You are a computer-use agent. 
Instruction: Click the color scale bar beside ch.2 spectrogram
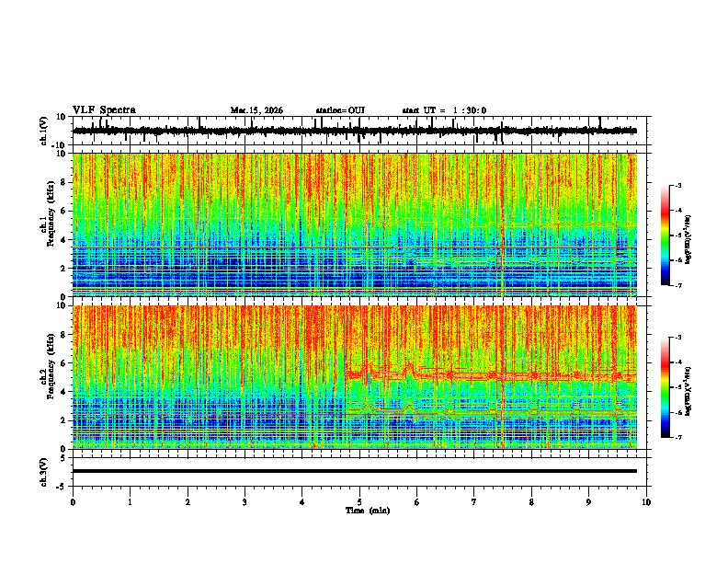(665, 387)
